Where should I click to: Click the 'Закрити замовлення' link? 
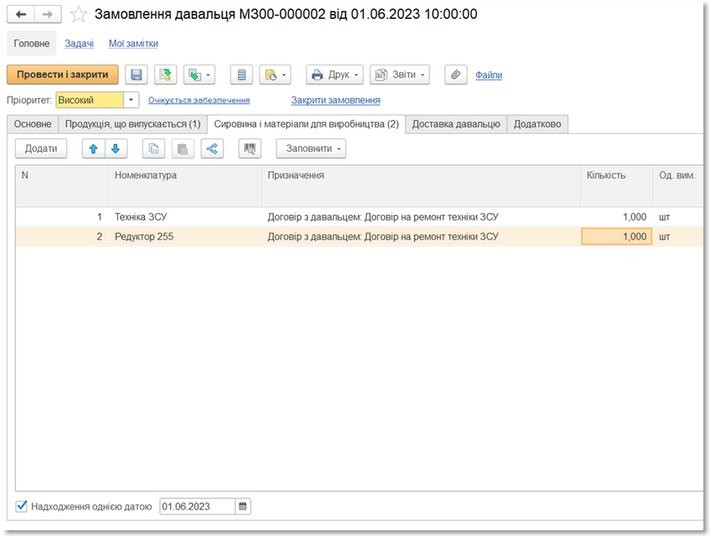click(x=335, y=100)
